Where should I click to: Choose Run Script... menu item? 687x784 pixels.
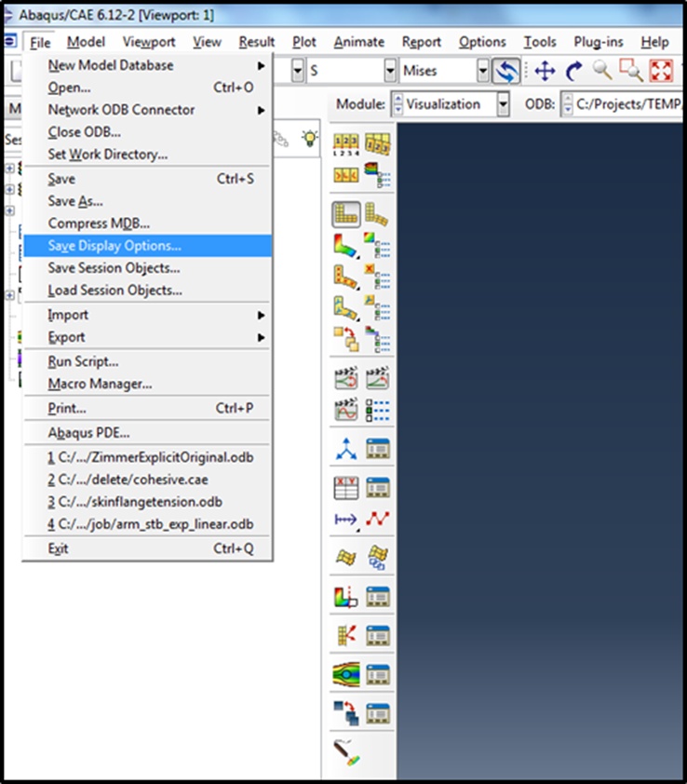[x=148, y=361]
